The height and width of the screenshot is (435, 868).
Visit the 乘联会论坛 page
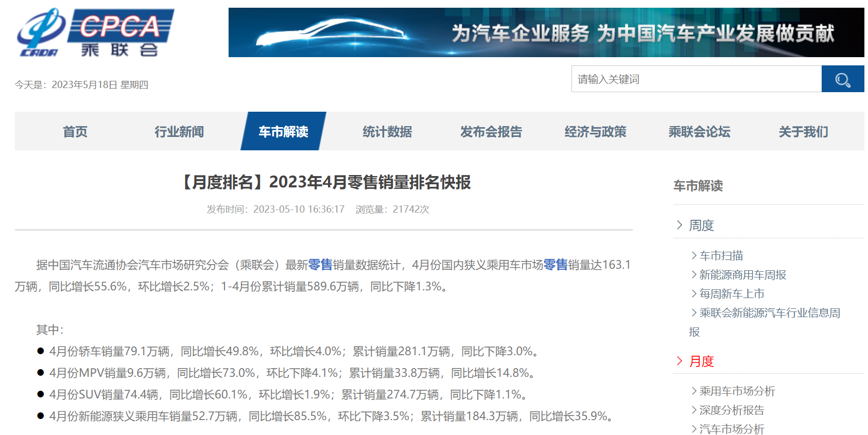point(699,132)
